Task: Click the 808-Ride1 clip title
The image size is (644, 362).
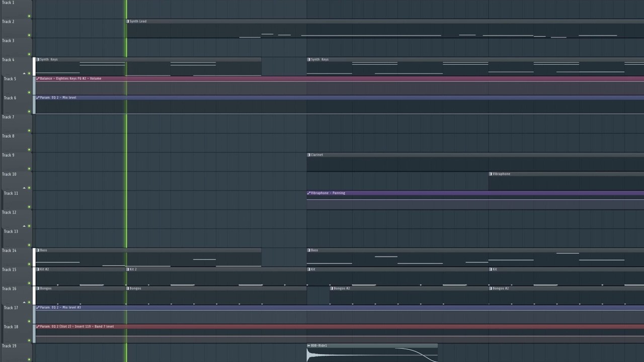Action: coord(319,346)
